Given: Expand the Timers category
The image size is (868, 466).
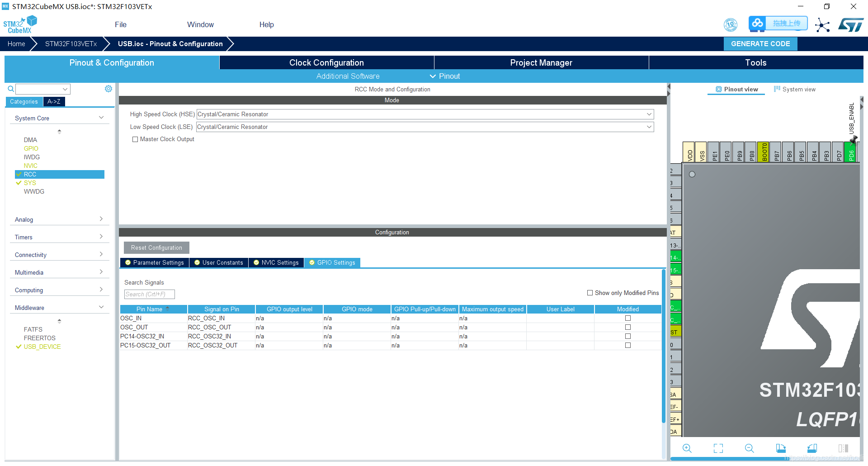Looking at the screenshot, I should click(59, 237).
